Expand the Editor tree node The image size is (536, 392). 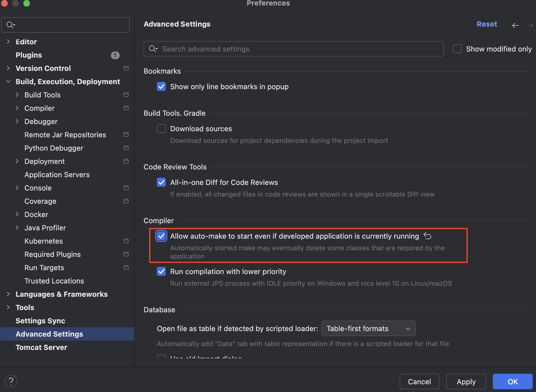pyautogui.click(x=8, y=42)
